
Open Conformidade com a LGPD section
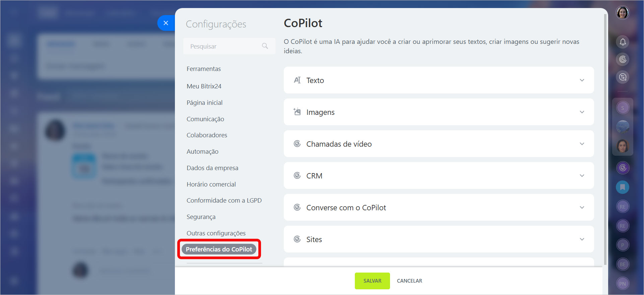[224, 201]
